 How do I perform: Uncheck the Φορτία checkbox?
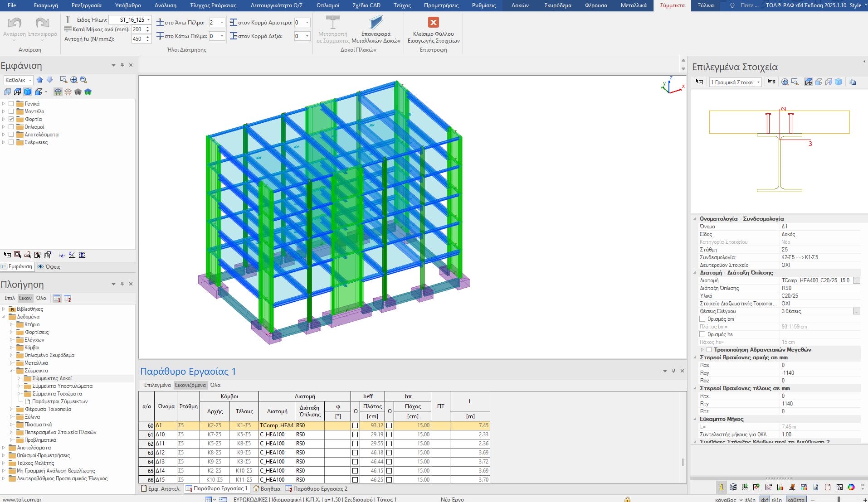pyautogui.click(x=11, y=119)
